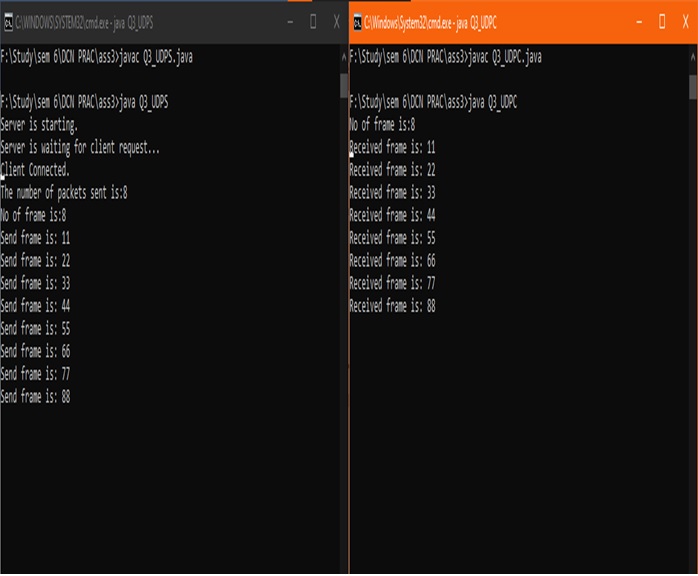Click the scroll-up arrow in the Q3_UDPC window
The image size is (698, 576).
[693, 57]
